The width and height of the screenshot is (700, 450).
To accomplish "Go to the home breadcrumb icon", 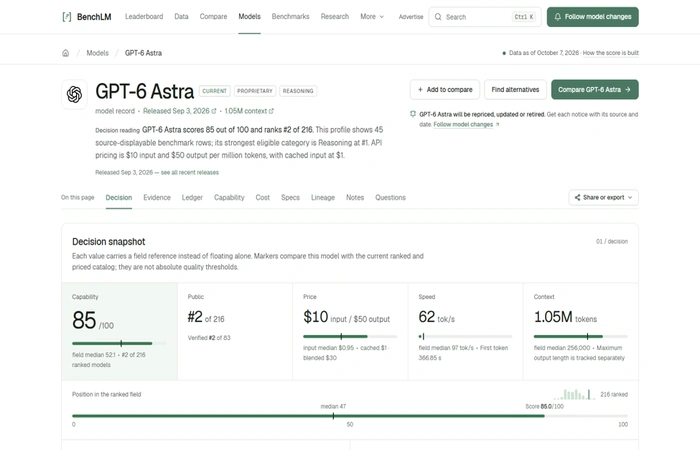I will (x=66, y=53).
